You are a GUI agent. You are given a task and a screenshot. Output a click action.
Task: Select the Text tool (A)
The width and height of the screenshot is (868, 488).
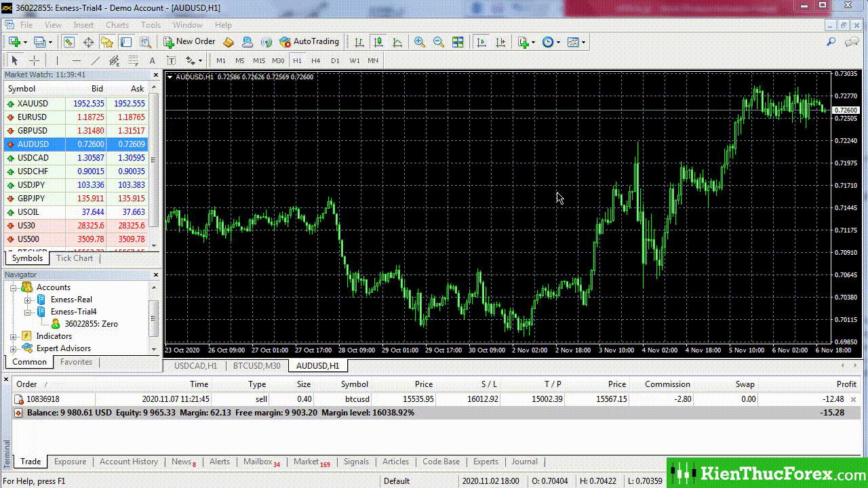pos(152,60)
